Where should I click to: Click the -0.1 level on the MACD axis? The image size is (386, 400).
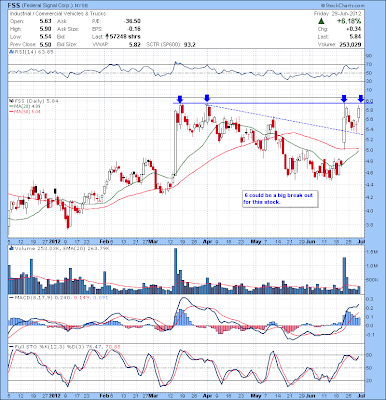tap(370, 335)
